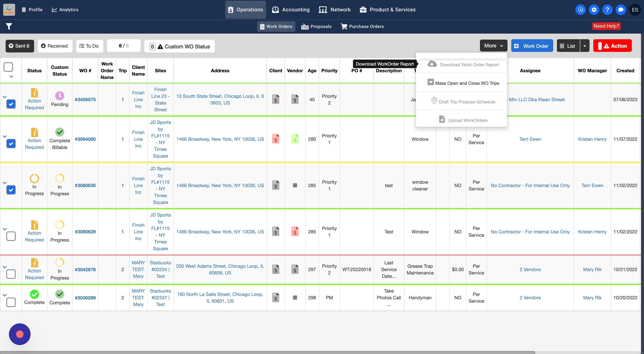
Task: Click the horizontal scrollbar at bottom
Action: point(268,352)
